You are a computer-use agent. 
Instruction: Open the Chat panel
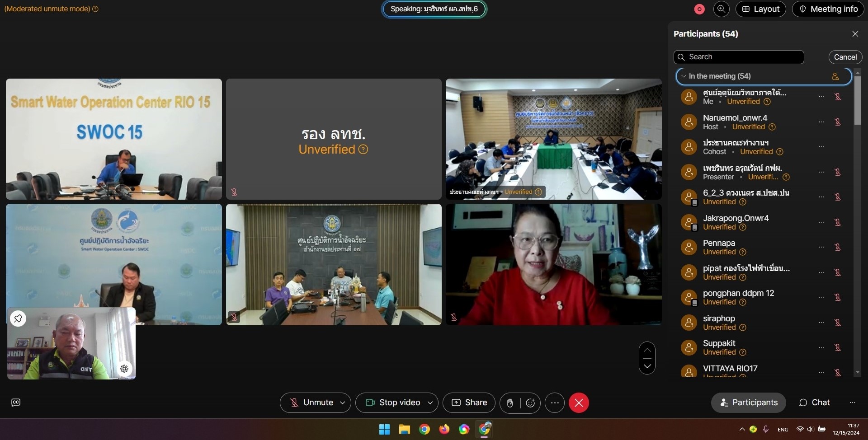[x=814, y=403]
